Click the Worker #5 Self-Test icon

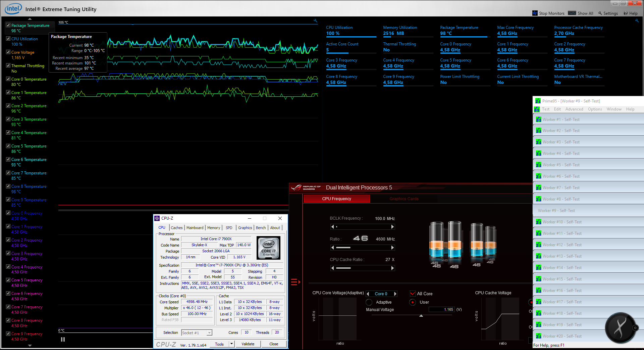coord(538,165)
